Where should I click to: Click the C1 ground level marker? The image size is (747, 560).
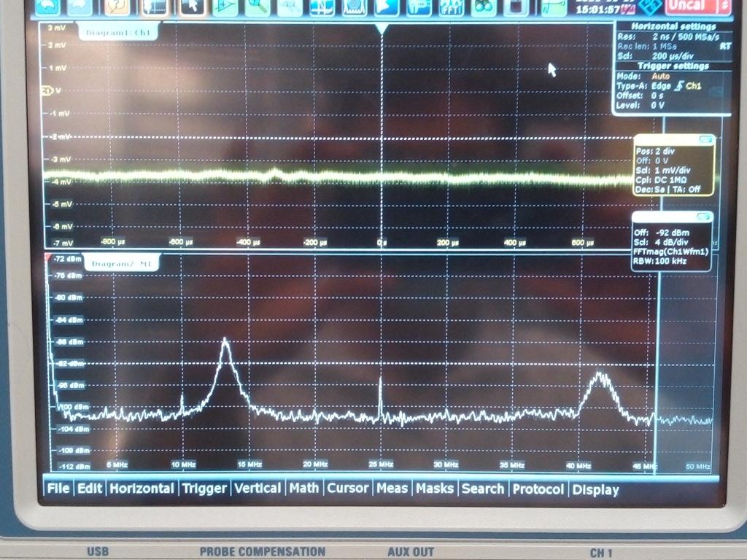click(47, 90)
